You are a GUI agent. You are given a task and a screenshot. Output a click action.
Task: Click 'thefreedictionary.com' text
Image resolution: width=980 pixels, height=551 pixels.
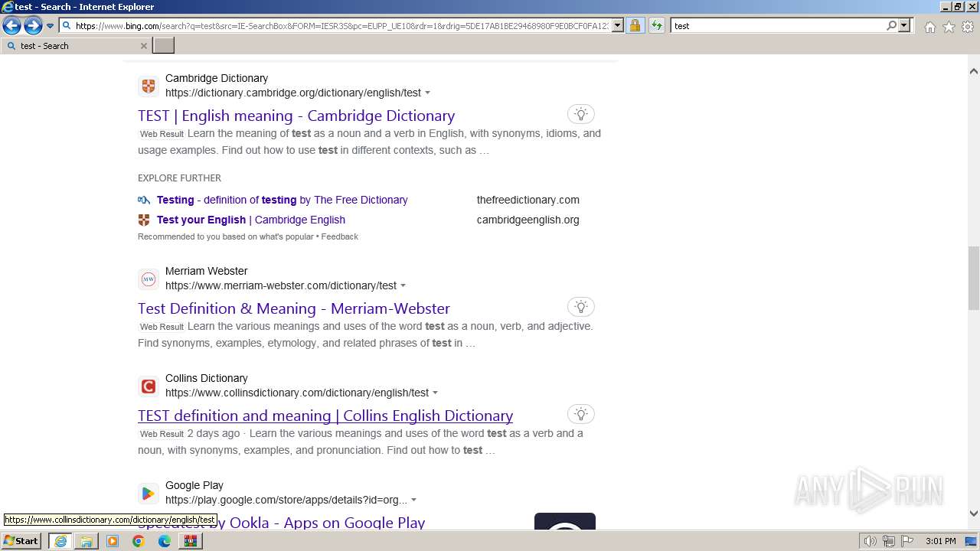(x=528, y=200)
